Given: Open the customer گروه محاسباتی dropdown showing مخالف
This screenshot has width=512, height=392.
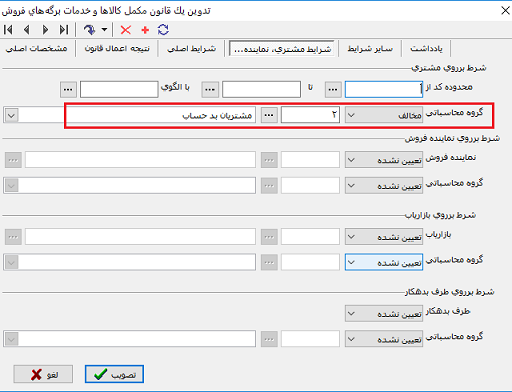Looking at the screenshot, I should [x=384, y=115].
